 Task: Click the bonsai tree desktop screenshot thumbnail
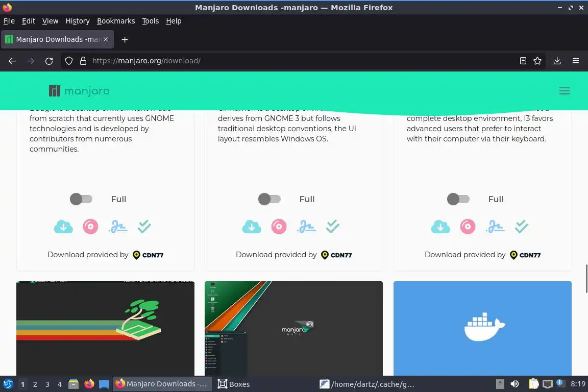[105, 328]
